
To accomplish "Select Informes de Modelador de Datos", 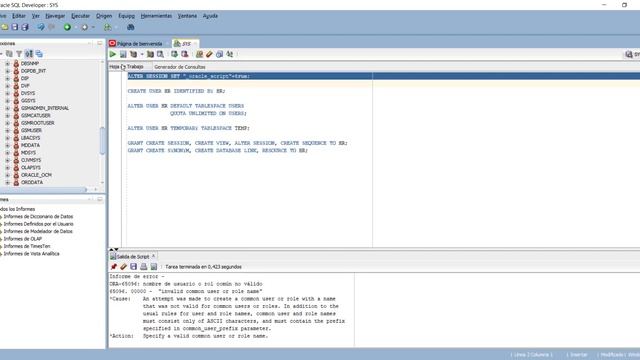I will [38, 231].
